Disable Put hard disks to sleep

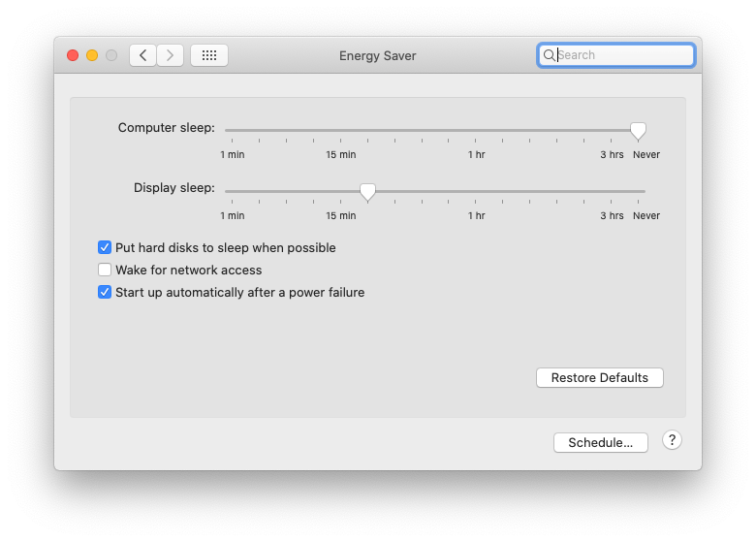pyautogui.click(x=105, y=247)
